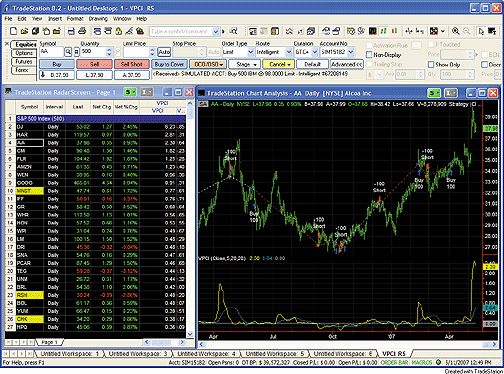Click the GOOG row in RadarScreen
The width and height of the screenshot is (504, 374).
point(95,183)
